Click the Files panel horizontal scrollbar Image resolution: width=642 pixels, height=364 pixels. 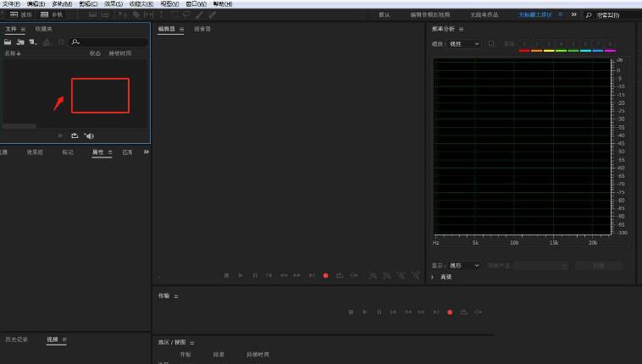[x=19, y=126]
